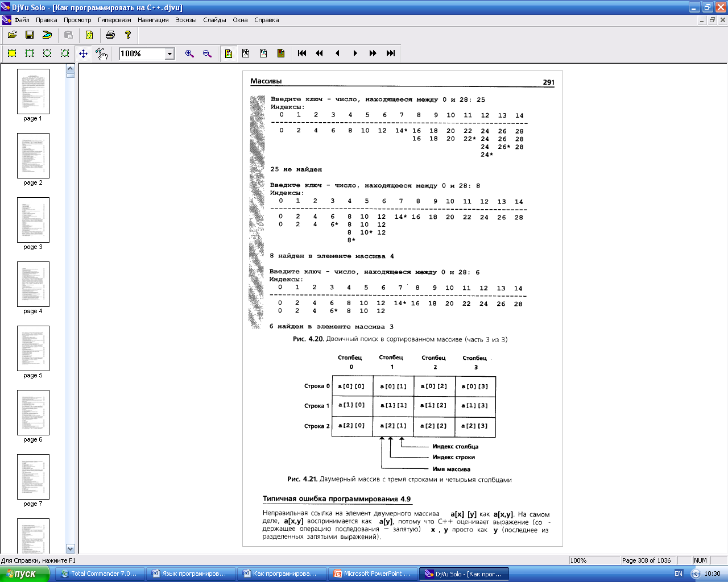The height and width of the screenshot is (582, 728).
Task: Toggle the color display mode icon
Action: tap(228, 53)
